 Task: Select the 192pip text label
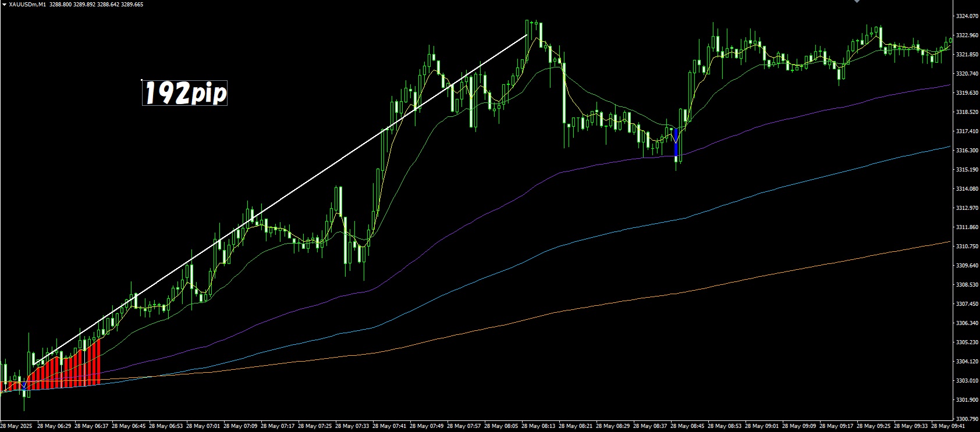pyautogui.click(x=184, y=93)
